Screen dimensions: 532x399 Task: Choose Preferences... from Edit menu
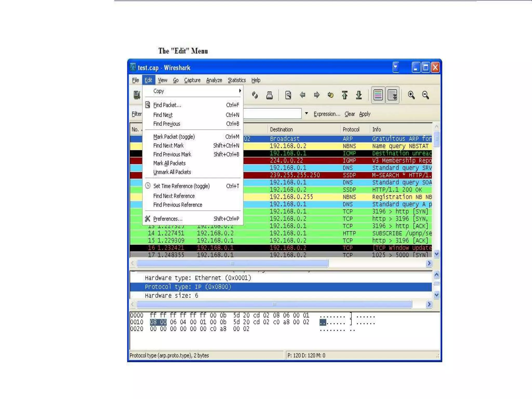coord(168,219)
